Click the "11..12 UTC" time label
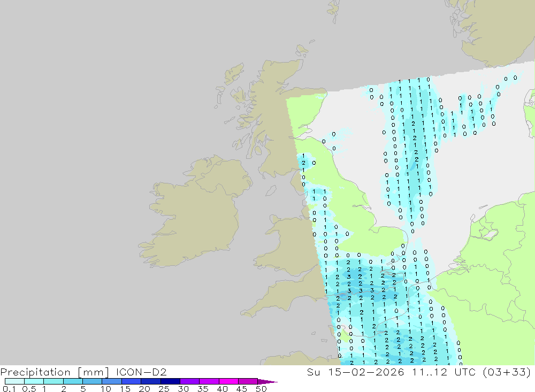The image size is (535, 392). [444, 372]
